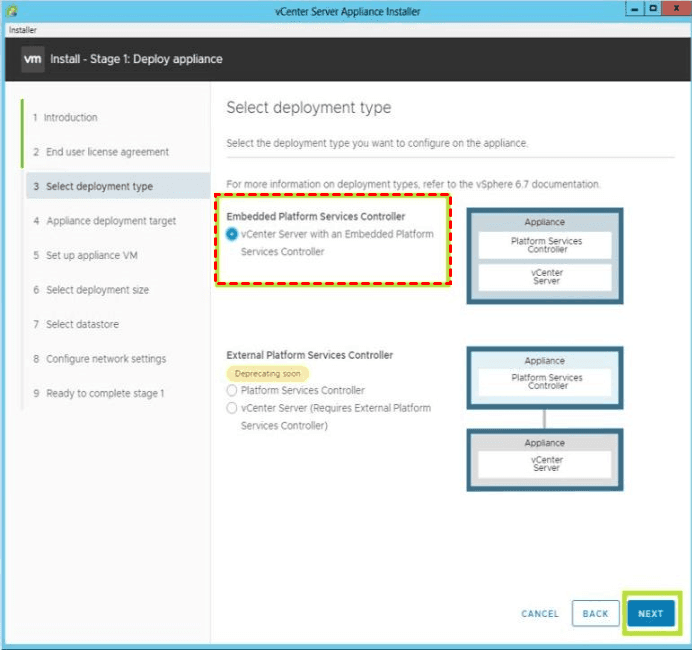
Task: Click the installer app icon in title bar
Action: [12, 11]
